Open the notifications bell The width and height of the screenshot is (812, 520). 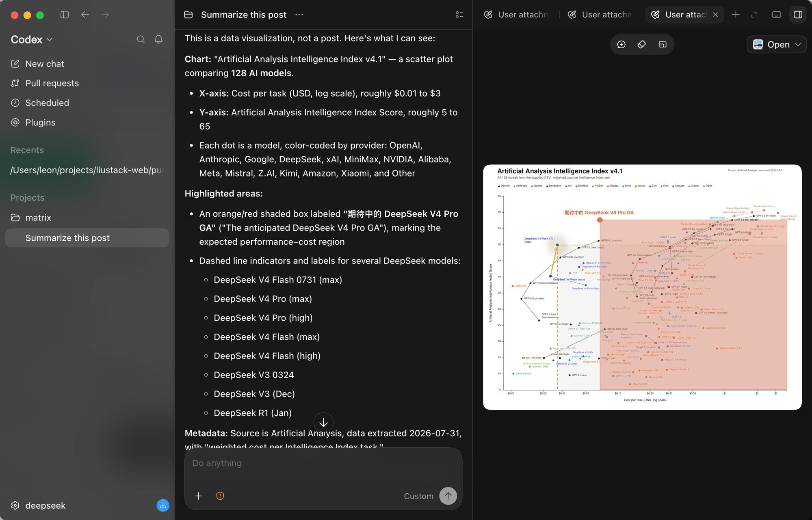159,39
